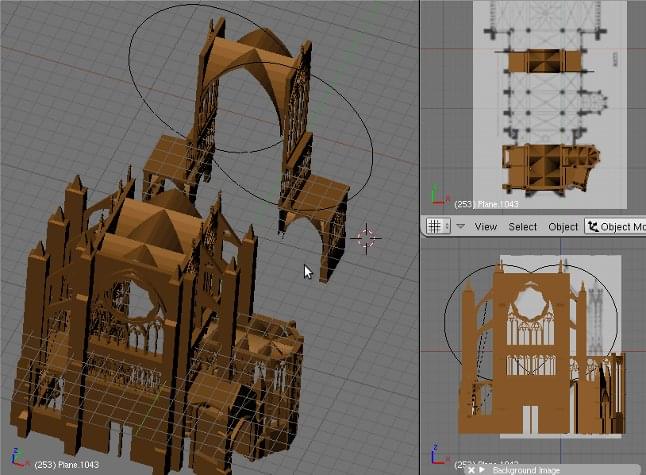Select the rose window in the front view
The height and width of the screenshot is (475, 646).
coord(531,304)
